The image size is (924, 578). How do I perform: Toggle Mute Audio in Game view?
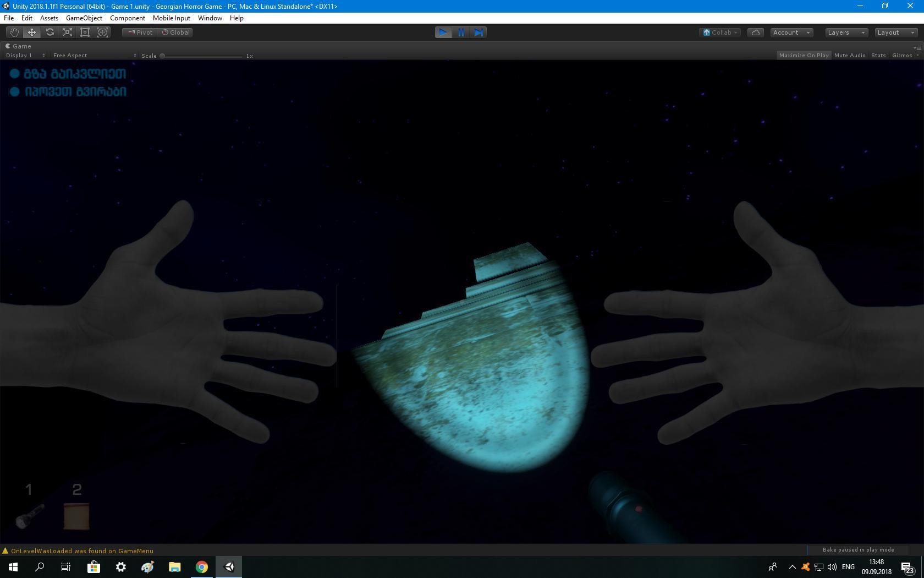[850, 55]
